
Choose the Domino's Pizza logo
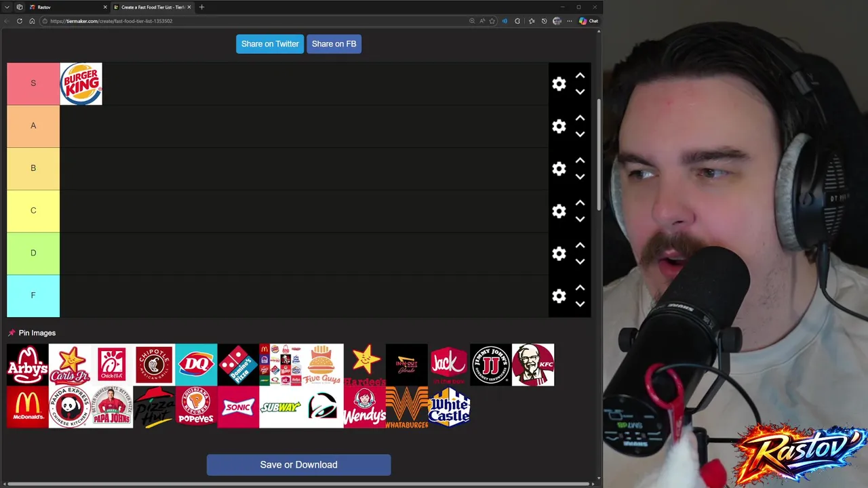tap(238, 365)
